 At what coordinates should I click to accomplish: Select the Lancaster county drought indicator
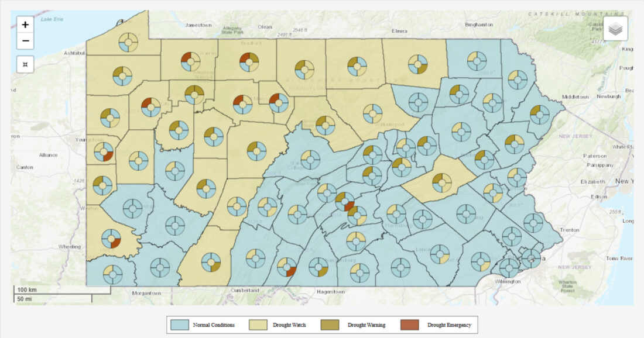click(x=440, y=254)
